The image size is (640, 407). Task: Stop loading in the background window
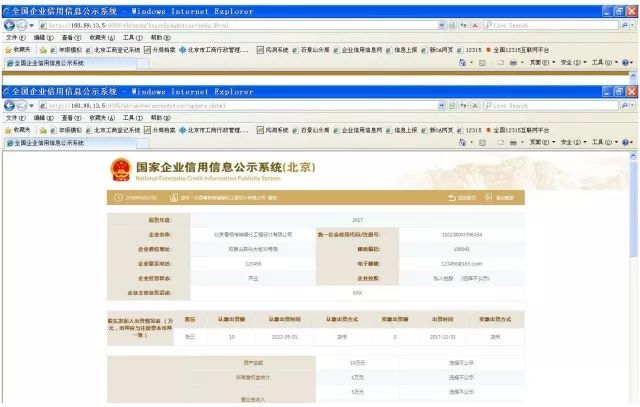tap(475, 25)
